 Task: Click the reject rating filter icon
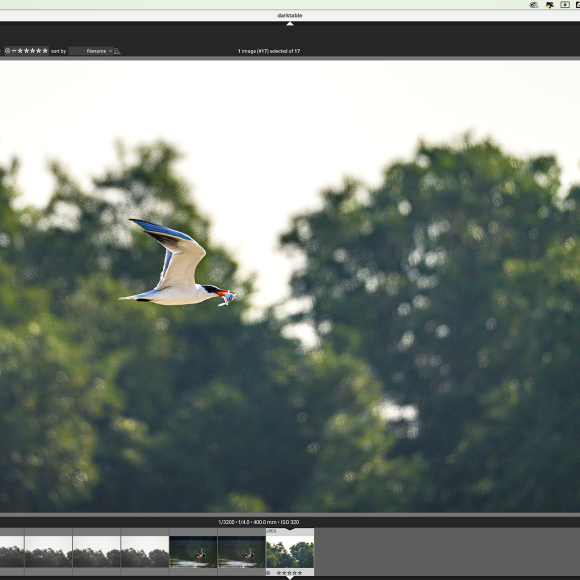[x=7, y=51]
